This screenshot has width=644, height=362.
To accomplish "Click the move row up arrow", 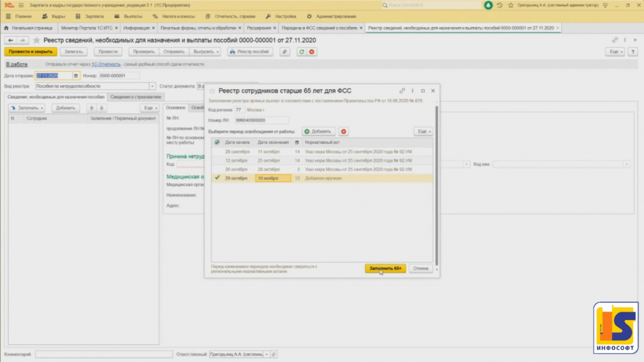I will tap(91, 108).
